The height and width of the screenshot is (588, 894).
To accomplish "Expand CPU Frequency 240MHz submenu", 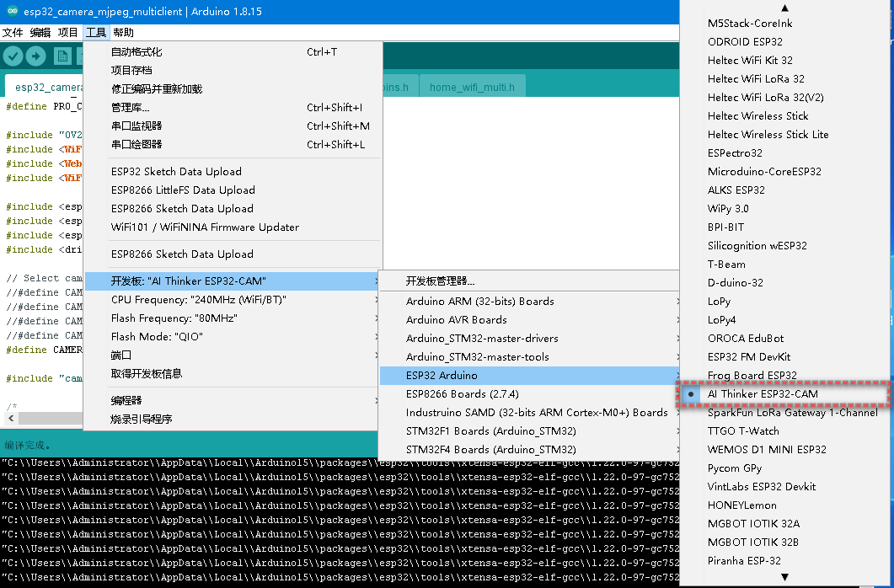I will 232,300.
